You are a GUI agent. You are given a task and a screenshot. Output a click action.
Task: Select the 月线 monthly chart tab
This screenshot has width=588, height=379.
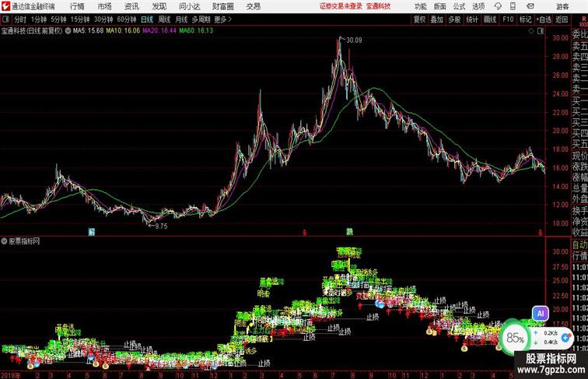coord(181,19)
